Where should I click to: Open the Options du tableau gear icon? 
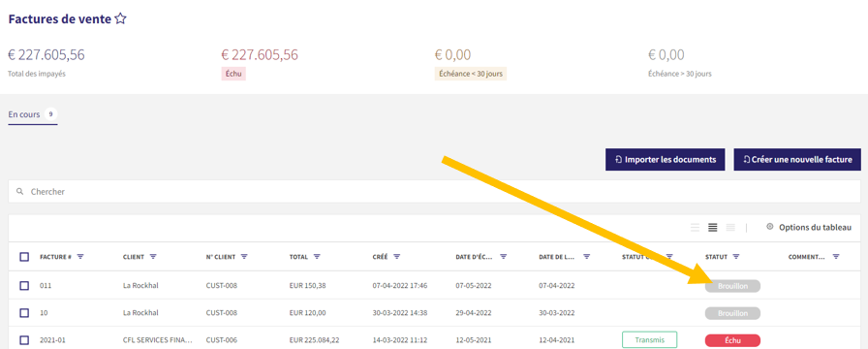(x=769, y=227)
